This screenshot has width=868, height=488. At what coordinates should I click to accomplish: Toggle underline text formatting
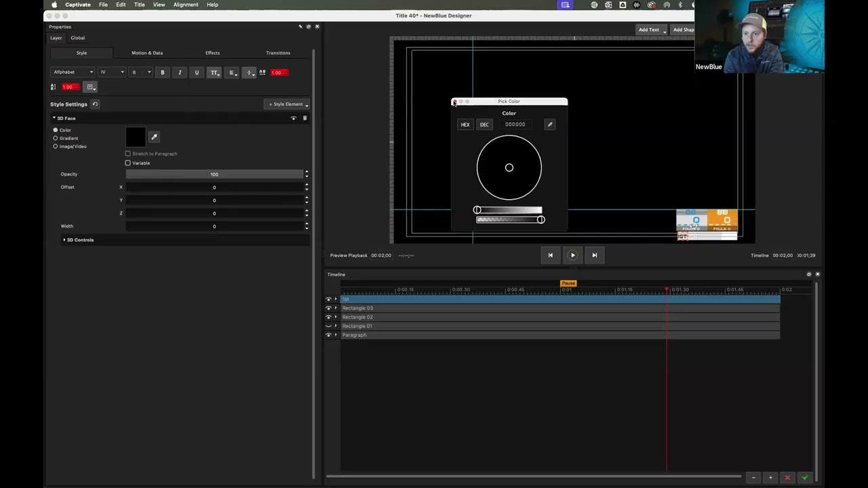197,73
